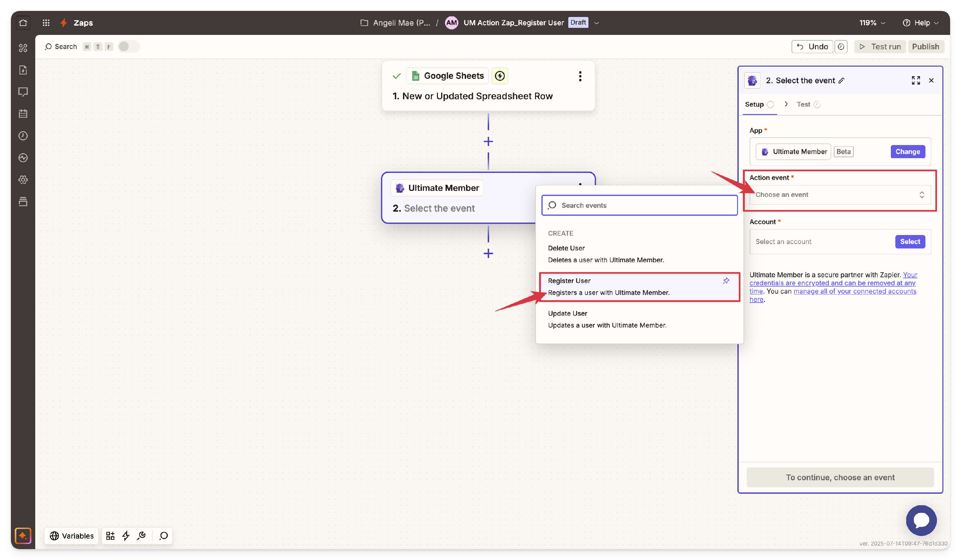Click Select to choose an account

pyautogui.click(x=910, y=242)
